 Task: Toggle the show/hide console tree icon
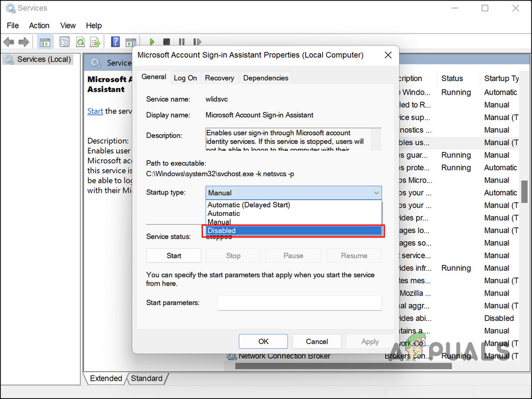coord(45,42)
